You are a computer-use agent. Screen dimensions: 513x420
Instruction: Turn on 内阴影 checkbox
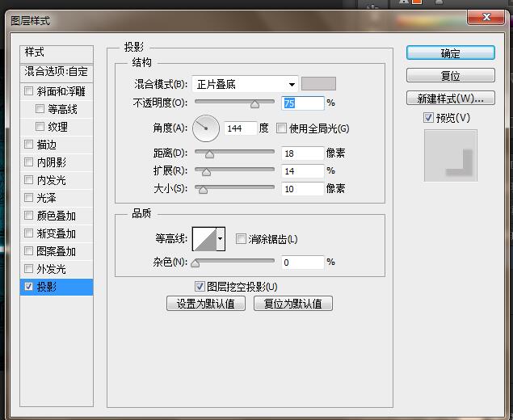point(29,162)
